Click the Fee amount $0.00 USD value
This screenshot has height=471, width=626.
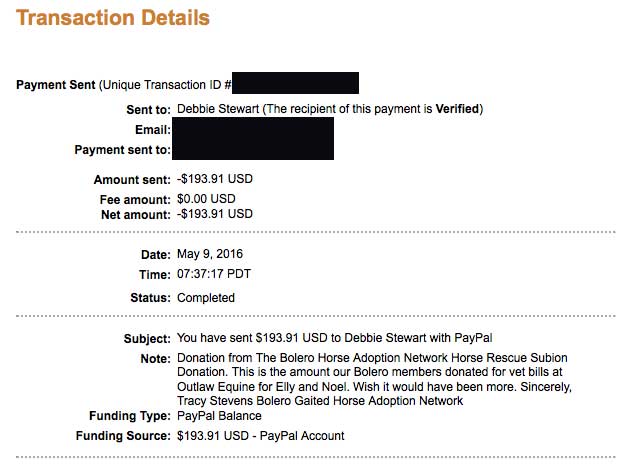pos(206,199)
